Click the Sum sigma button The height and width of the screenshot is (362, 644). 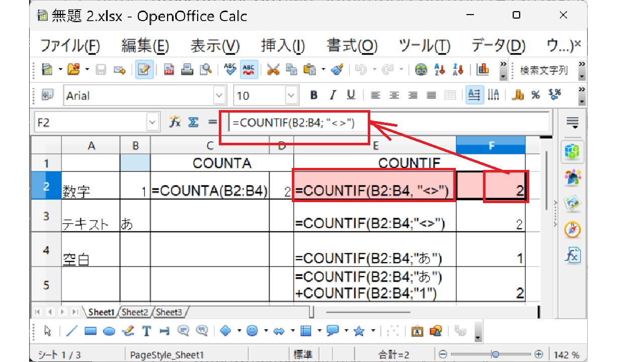coord(193,122)
